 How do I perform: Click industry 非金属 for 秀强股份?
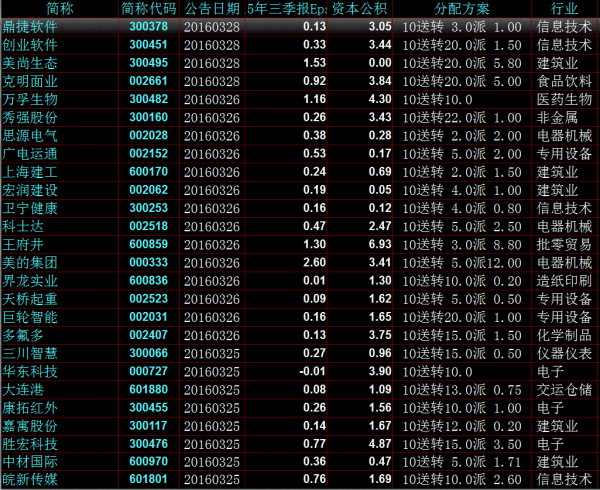click(557, 117)
